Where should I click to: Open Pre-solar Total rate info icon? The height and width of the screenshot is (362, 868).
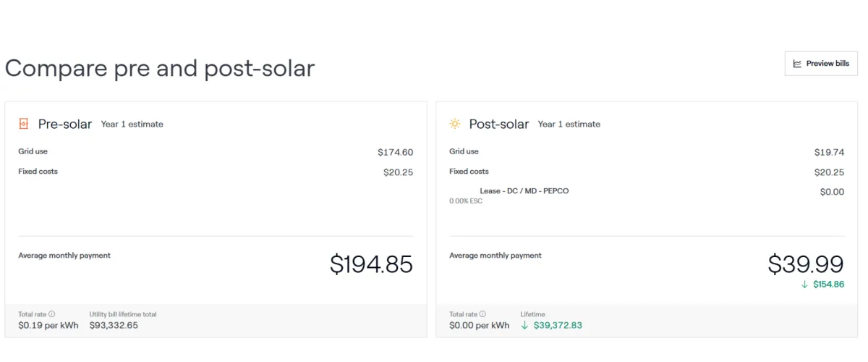click(x=52, y=314)
